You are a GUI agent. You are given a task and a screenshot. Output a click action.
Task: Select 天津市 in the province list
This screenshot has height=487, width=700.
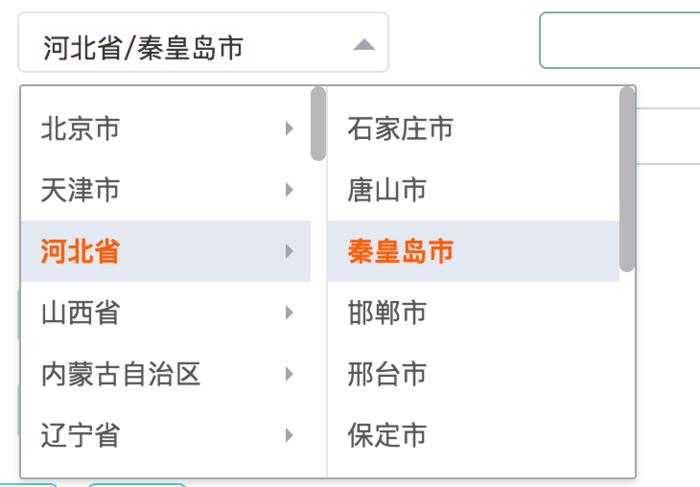click(81, 189)
